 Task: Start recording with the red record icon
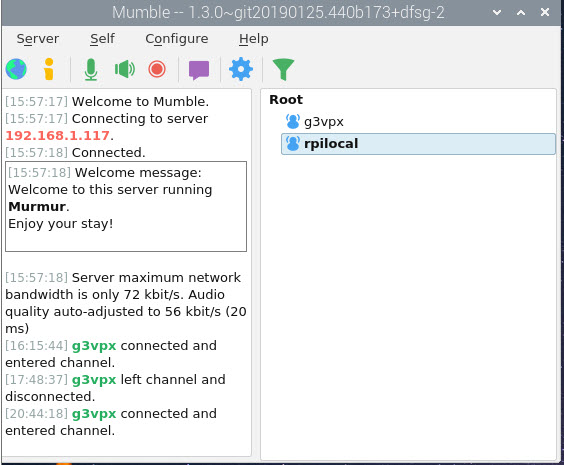(157, 69)
